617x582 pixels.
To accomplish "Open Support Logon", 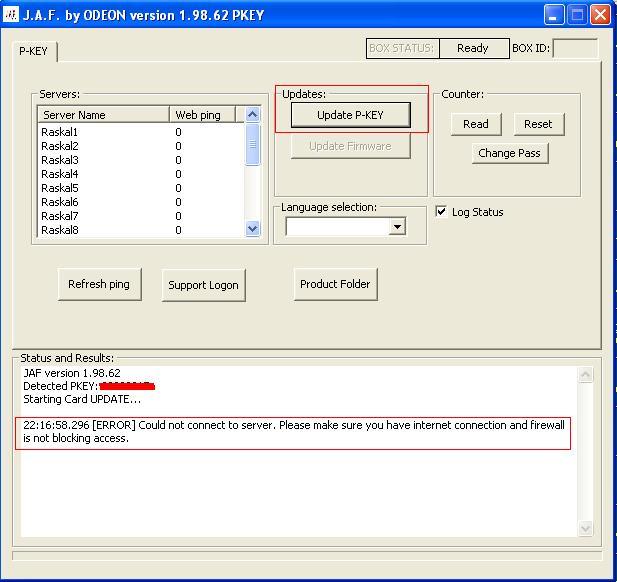I will [x=203, y=285].
